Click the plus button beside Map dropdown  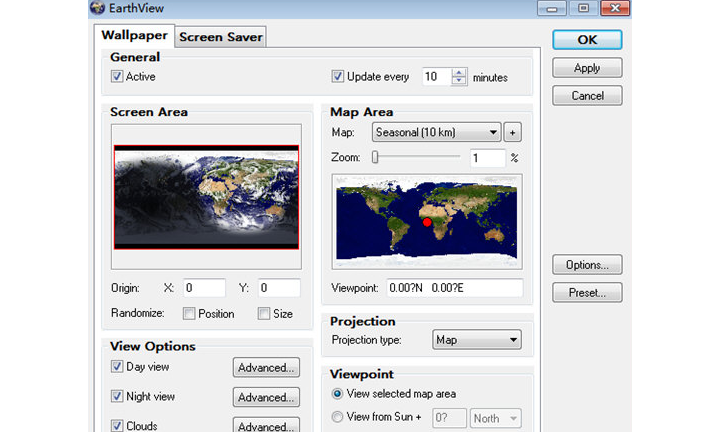[512, 132]
